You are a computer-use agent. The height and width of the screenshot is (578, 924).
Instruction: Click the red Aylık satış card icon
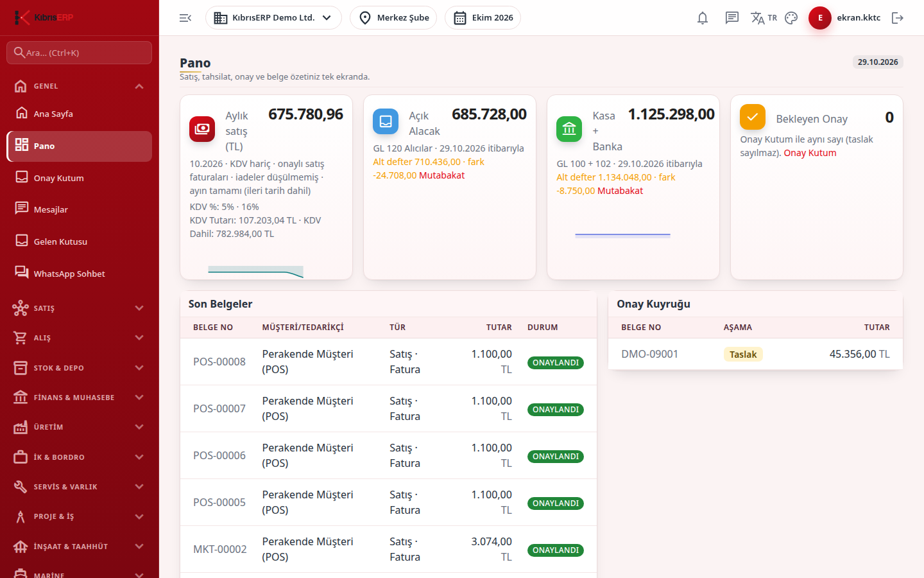click(202, 128)
